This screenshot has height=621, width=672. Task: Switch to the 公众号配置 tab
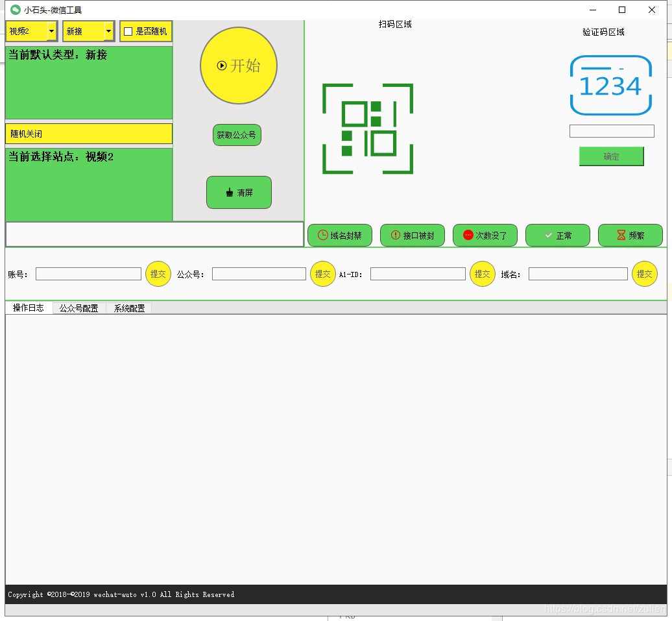(78, 308)
